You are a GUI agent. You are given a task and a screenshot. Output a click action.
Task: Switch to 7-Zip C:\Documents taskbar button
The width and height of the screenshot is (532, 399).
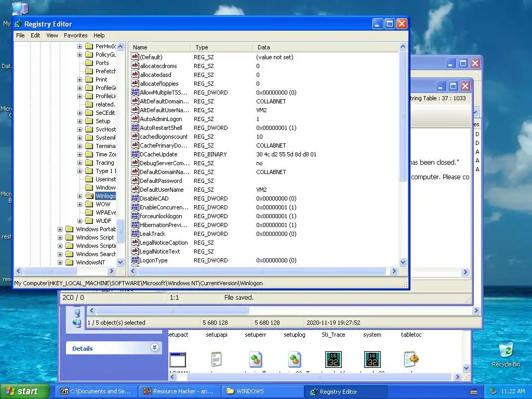(97, 391)
